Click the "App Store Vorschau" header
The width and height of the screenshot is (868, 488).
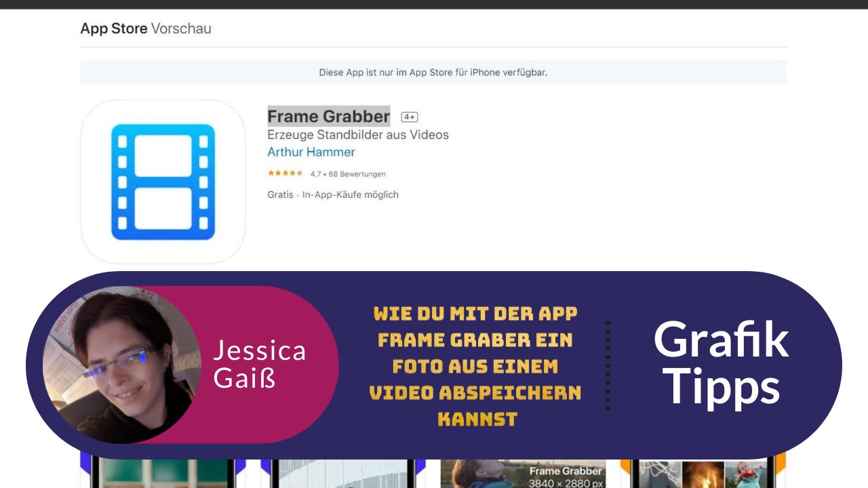point(146,28)
